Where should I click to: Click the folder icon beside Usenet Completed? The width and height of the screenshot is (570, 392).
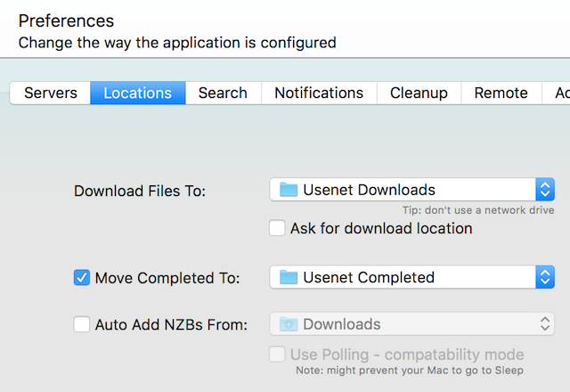pyautogui.click(x=288, y=277)
